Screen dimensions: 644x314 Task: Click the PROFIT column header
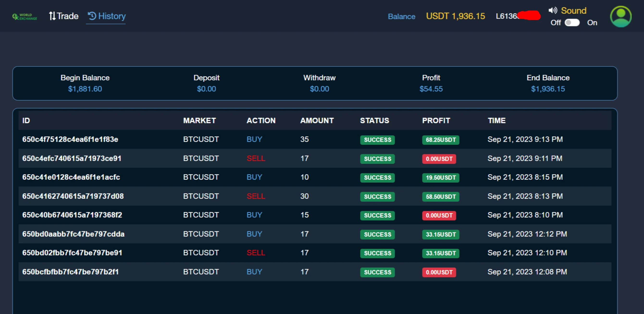coord(436,121)
